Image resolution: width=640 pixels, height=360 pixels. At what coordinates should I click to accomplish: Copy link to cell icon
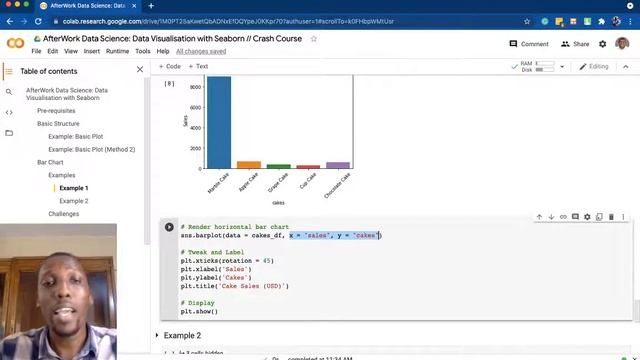pos(563,217)
